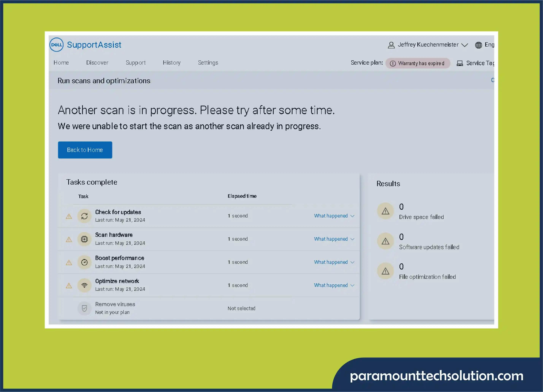The width and height of the screenshot is (543, 392).
Task: Click the Warranty has expired badge
Action: (418, 63)
